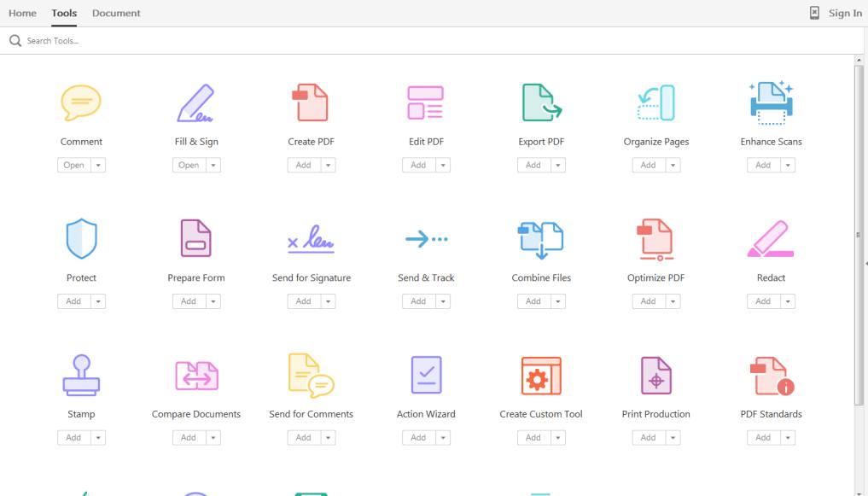Expand the Fill & Sign dropdown arrow
Viewport: 868px width, 496px height.
(213, 165)
